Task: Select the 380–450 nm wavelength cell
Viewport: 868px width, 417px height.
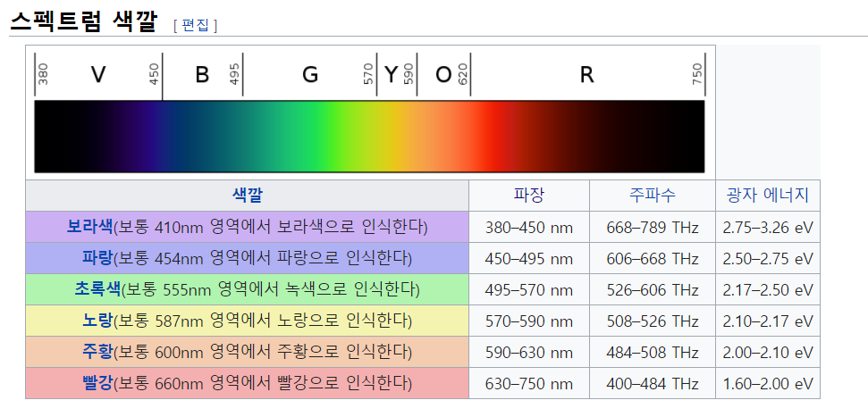Action: click(x=528, y=227)
